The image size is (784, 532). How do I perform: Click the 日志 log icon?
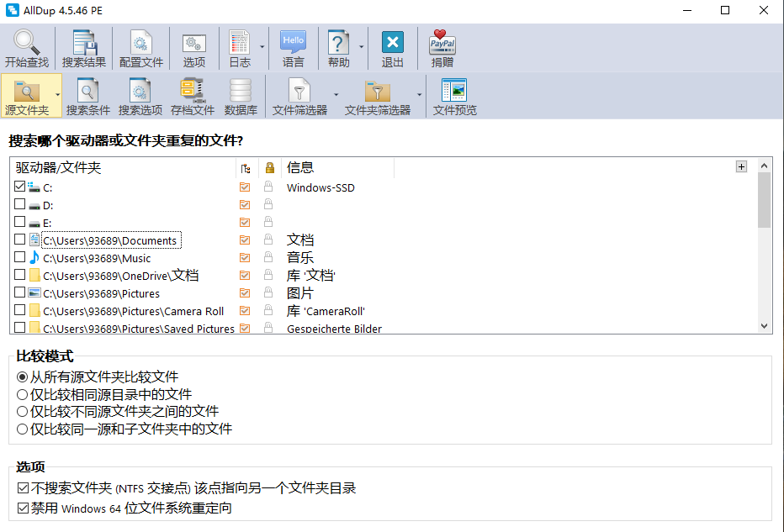click(x=241, y=48)
